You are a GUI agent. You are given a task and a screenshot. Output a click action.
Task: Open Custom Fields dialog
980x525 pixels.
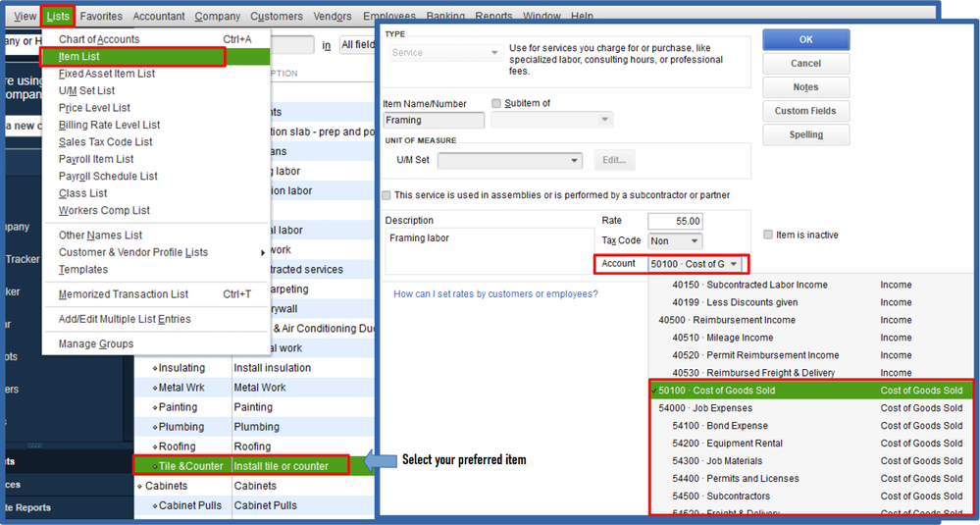805,111
